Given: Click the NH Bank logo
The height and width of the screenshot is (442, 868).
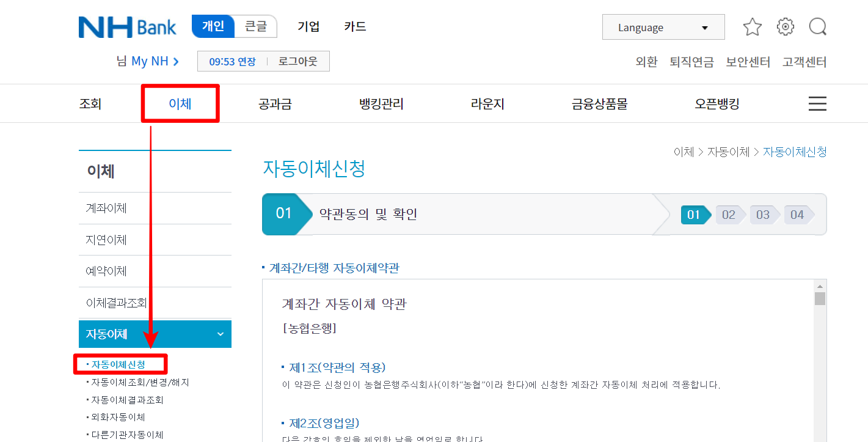Looking at the screenshot, I should tap(127, 26).
